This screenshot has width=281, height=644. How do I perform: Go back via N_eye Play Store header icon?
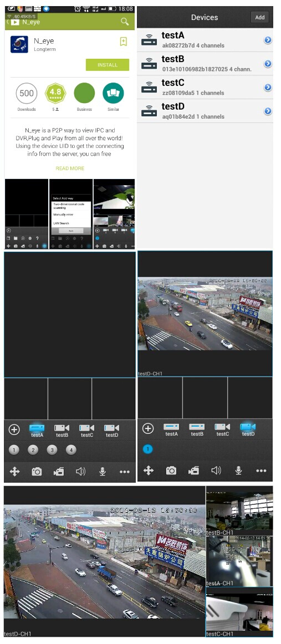click(13, 22)
